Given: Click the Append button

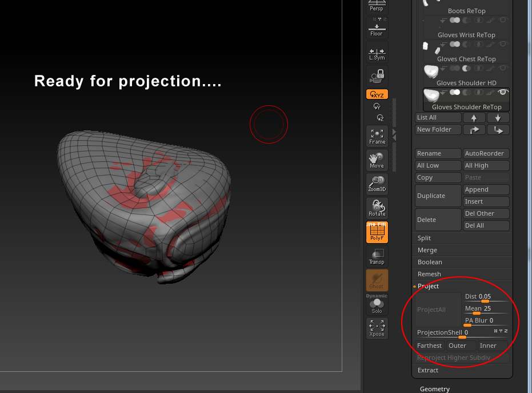Looking at the screenshot, I should click(x=486, y=189).
